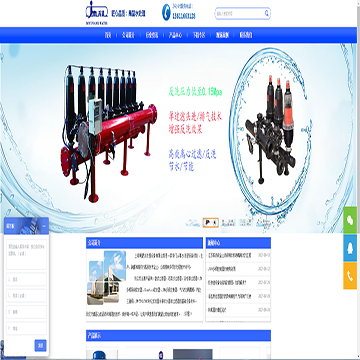Viewport: 360px width, 360px height.
Task: Click the company building photo
Action: click(106, 277)
